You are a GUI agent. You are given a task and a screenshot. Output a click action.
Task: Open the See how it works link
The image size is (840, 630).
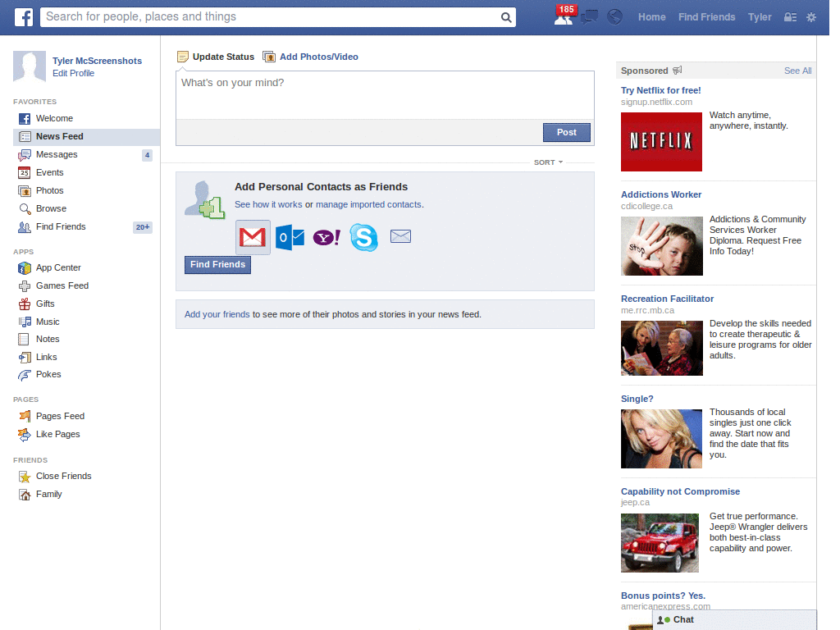pos(268,204)
